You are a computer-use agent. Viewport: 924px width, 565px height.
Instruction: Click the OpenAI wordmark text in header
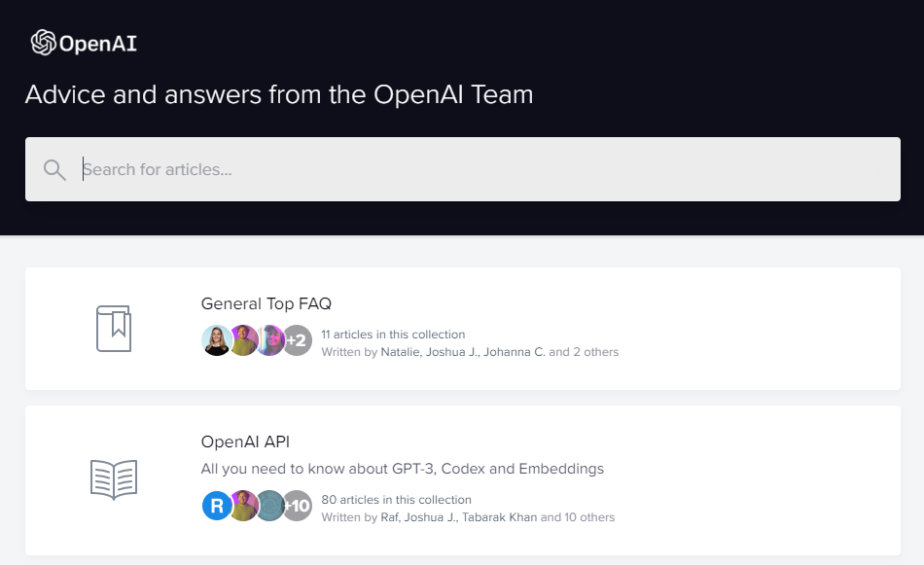(97, 44)
